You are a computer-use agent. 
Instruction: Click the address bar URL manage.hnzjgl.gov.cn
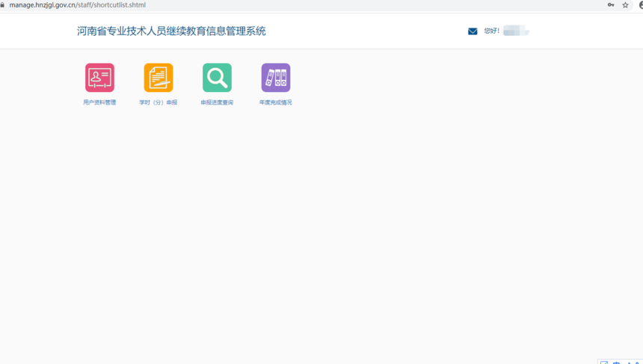[x=78, y=5]
